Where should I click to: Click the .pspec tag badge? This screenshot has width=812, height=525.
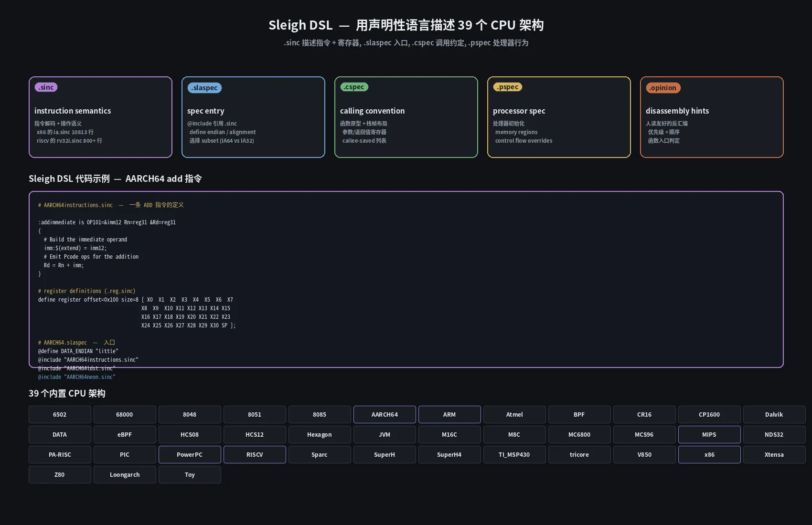tap(507, 87)
